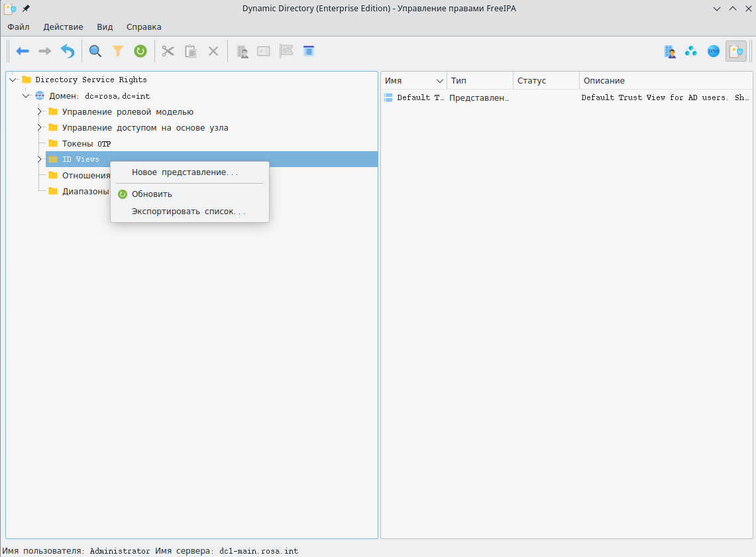Collapse the Directory Service Rights root node
The image size is (756, 557).
coord(13,80)
